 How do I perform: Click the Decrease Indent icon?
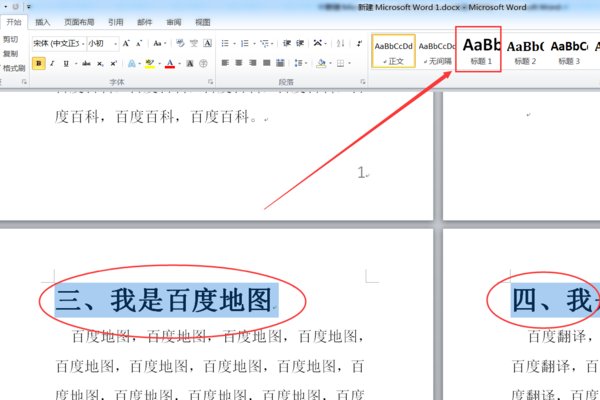[287, 43]
